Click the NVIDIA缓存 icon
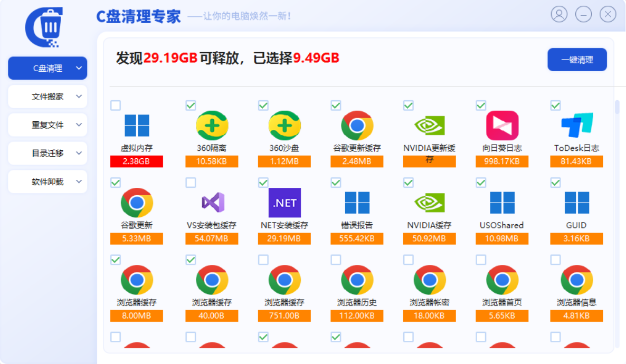This screenshot has width=626, height=364. click(430, 203)
